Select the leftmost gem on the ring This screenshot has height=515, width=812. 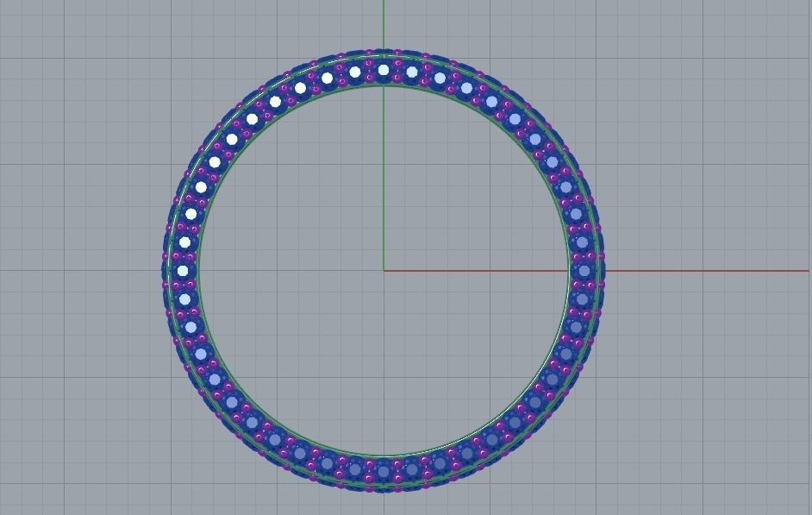[182, 271]
